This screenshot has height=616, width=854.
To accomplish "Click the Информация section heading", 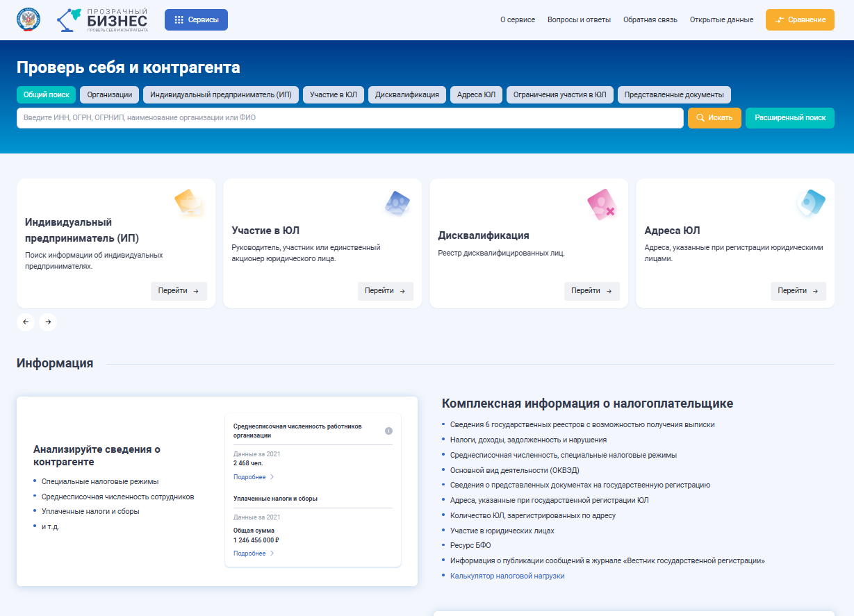I will pos(55,363).
